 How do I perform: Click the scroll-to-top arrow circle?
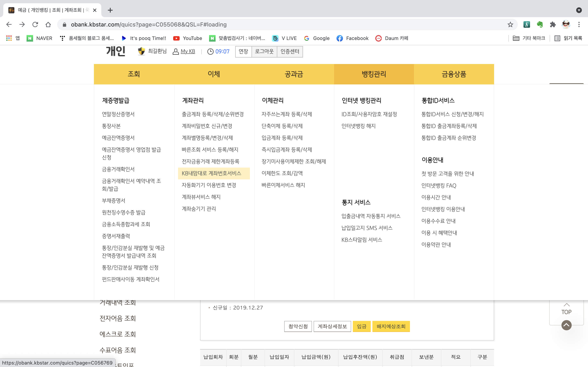tap(566, 325)
